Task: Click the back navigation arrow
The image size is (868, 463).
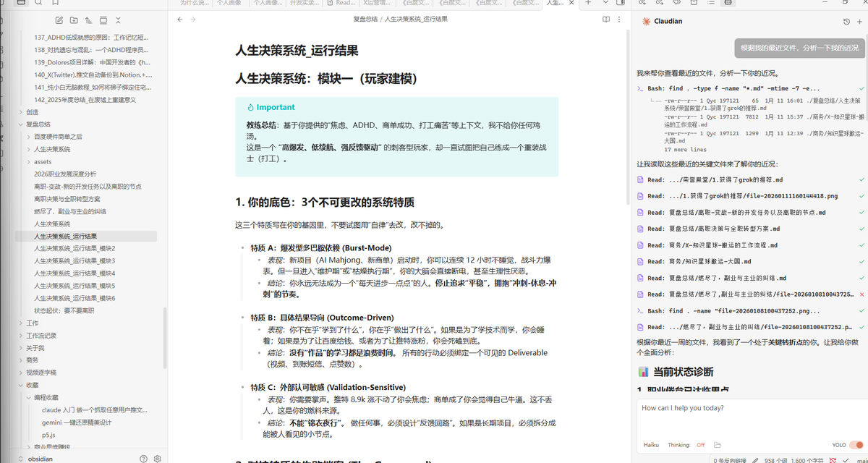Action: (179, 20)
